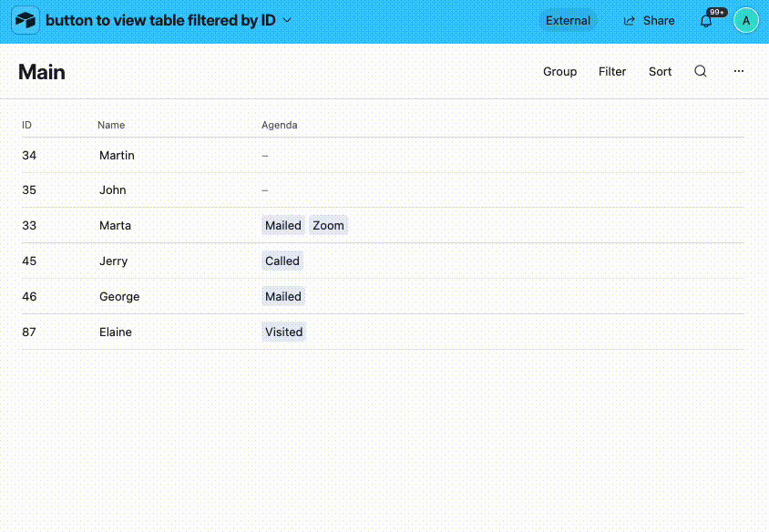
Task: Click the Mailed tag in George's row
Action: [283, 297]
